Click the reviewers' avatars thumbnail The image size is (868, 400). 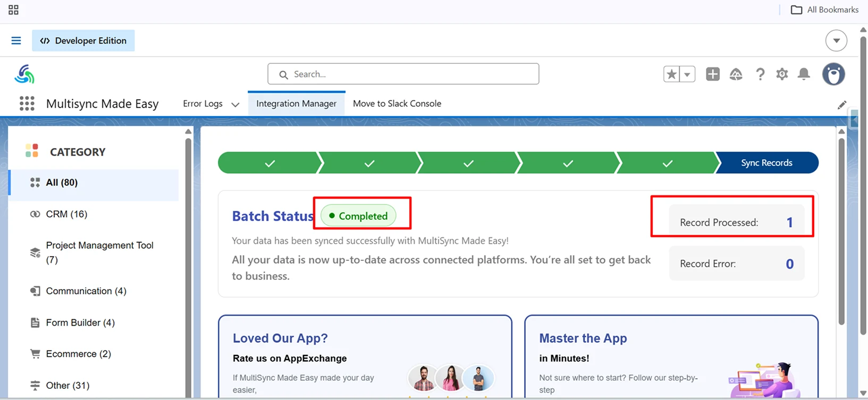pyautogui.click(x=451, y=378)
